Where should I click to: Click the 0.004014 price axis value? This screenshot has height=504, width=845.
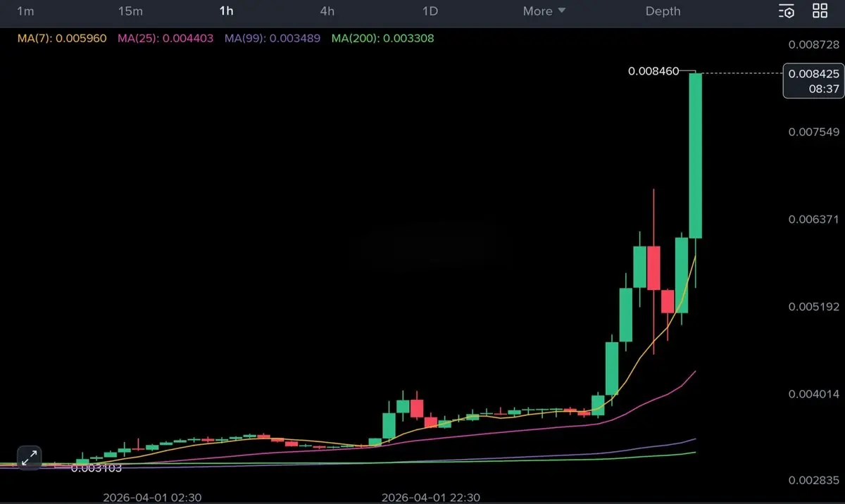813,393
